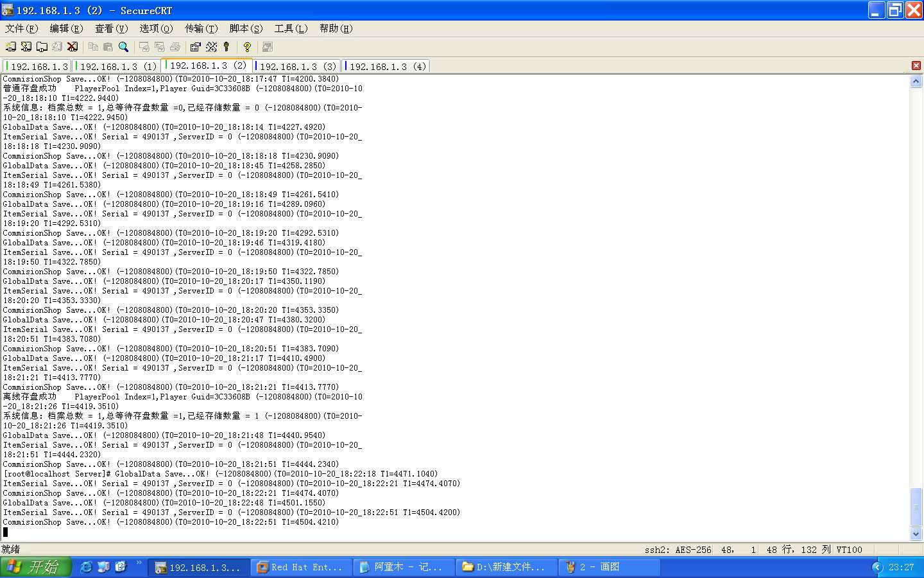Click the scrollbar down arrow

pyautogui.click(x=916, y=534)
